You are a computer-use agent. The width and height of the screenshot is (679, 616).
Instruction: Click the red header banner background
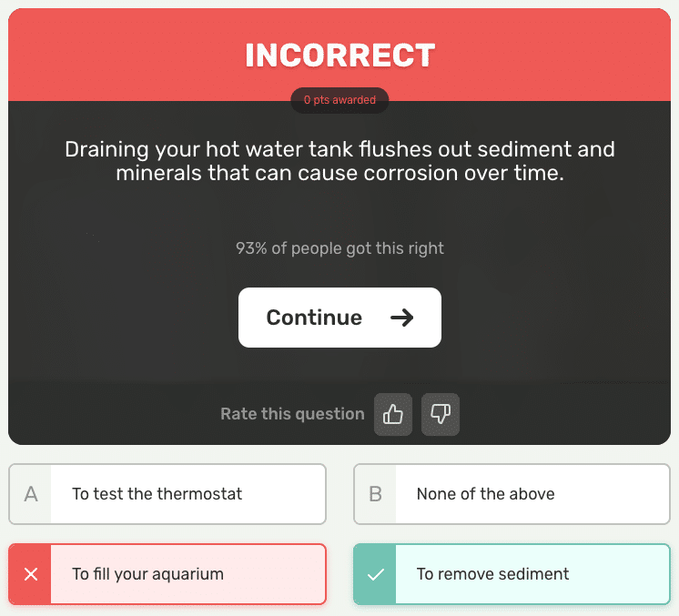109,55
